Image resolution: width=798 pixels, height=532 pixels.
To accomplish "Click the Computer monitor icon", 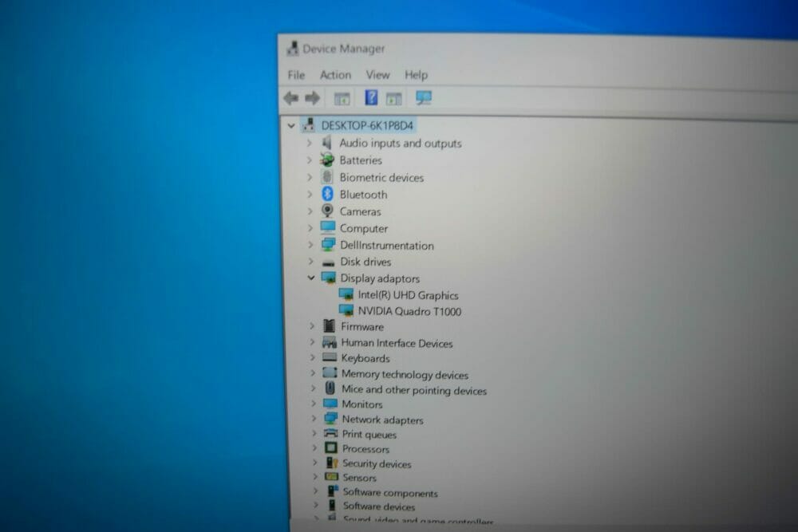I will point(328,227).
